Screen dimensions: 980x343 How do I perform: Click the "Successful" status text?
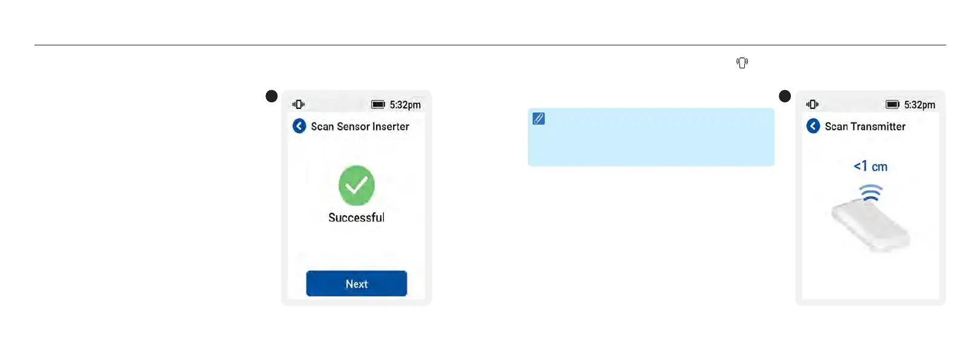[357, 218]
